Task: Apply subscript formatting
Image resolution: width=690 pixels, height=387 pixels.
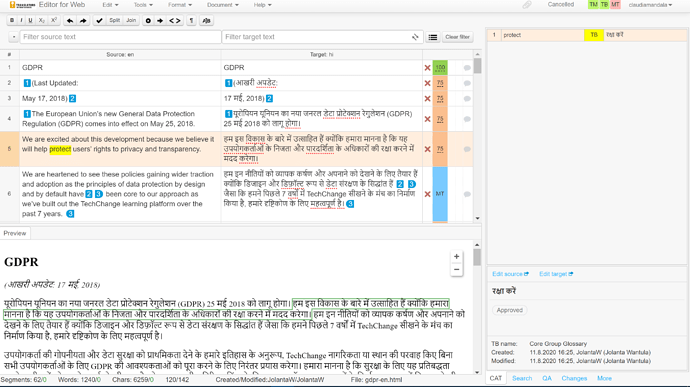Action: pos(42,20)
